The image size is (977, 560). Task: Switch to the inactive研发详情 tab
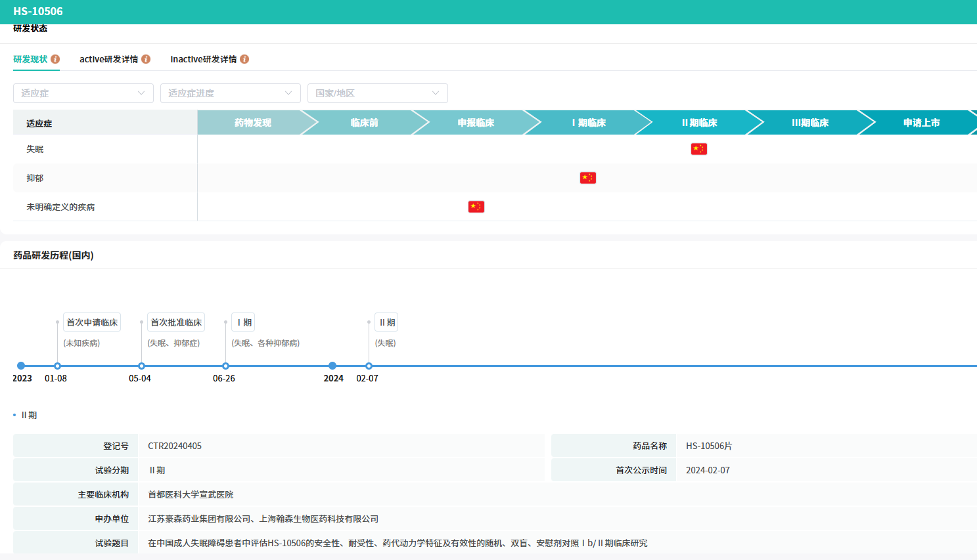pos(204,59)
